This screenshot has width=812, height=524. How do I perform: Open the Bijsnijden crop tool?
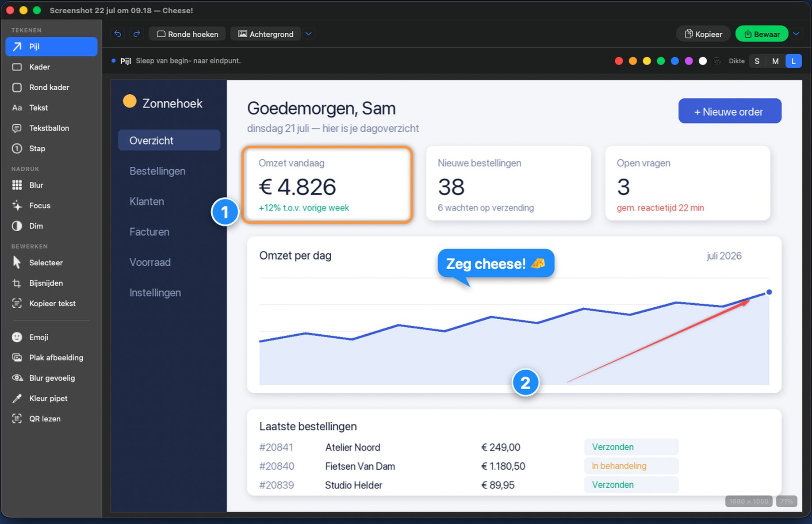pyautogui.click(x=51, y=283)
